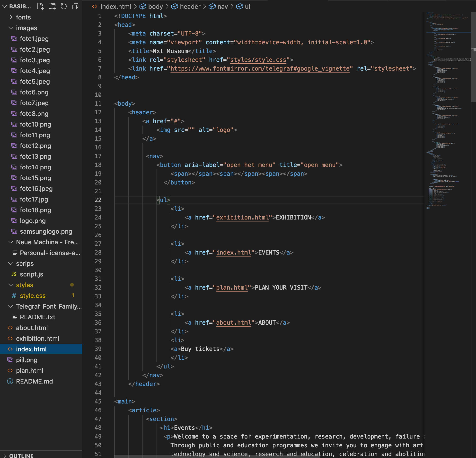Create a new file in the explorer

(40, 7)
